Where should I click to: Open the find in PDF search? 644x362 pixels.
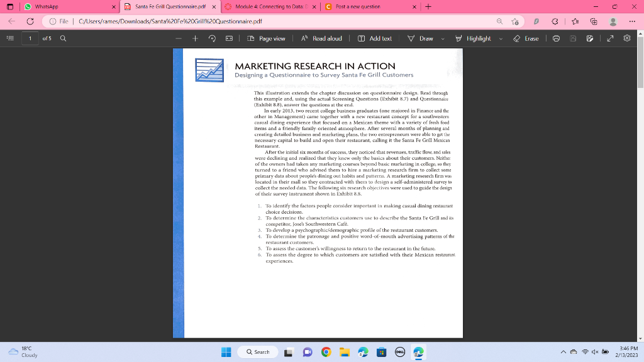64,38
